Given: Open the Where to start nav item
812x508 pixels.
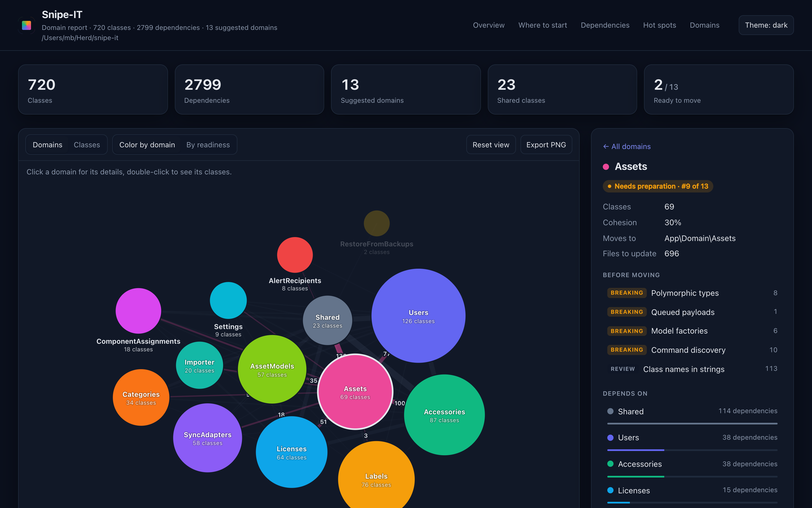Looking at the screenshot, I should point(542,25).
